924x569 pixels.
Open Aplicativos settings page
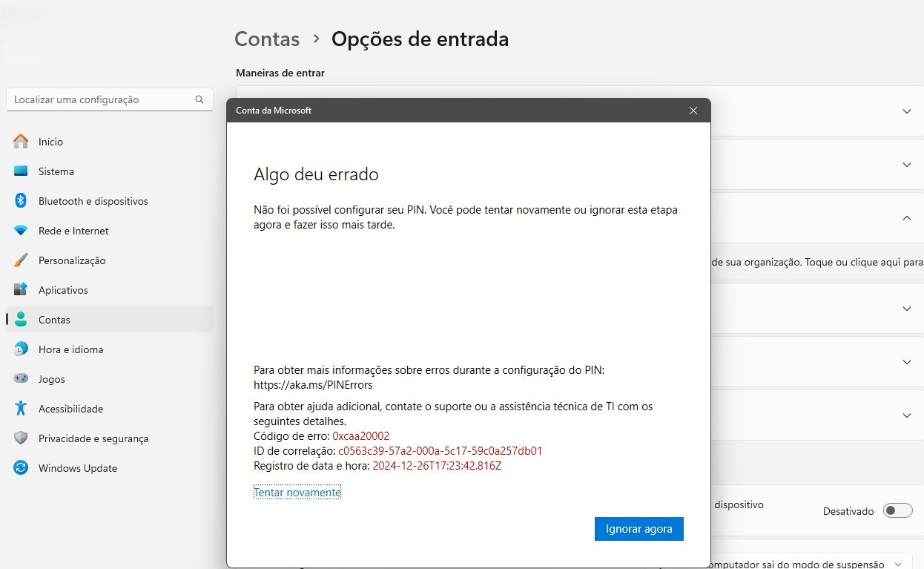point(110,290)
